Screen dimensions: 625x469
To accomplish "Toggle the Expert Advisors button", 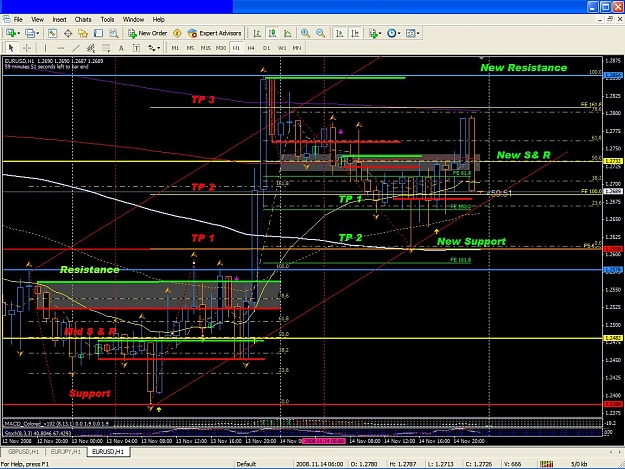I will 214,33.
